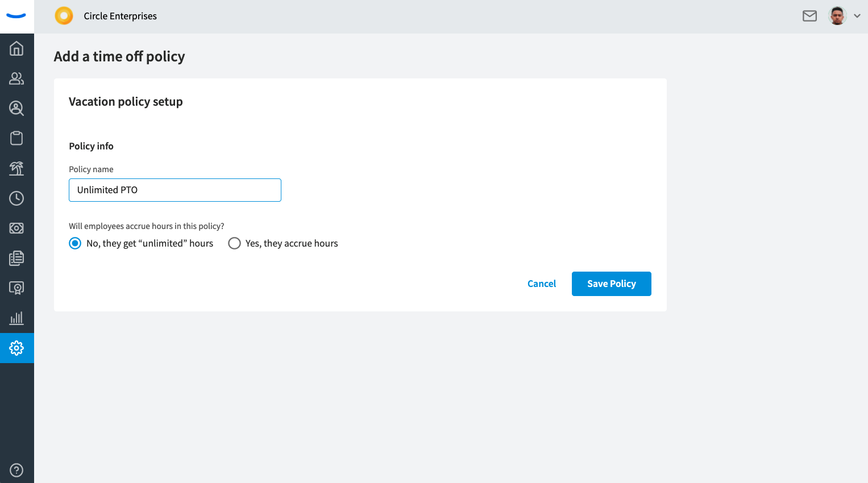The width and height of the screenshot is (868, 483).
Task: Open the Settings gear icon in sidebar
Action: click(x=16, y=348)
